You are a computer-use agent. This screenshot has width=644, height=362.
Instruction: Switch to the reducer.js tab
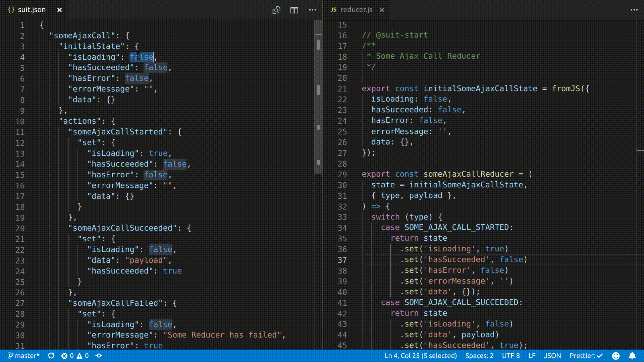tap(356, 10)
